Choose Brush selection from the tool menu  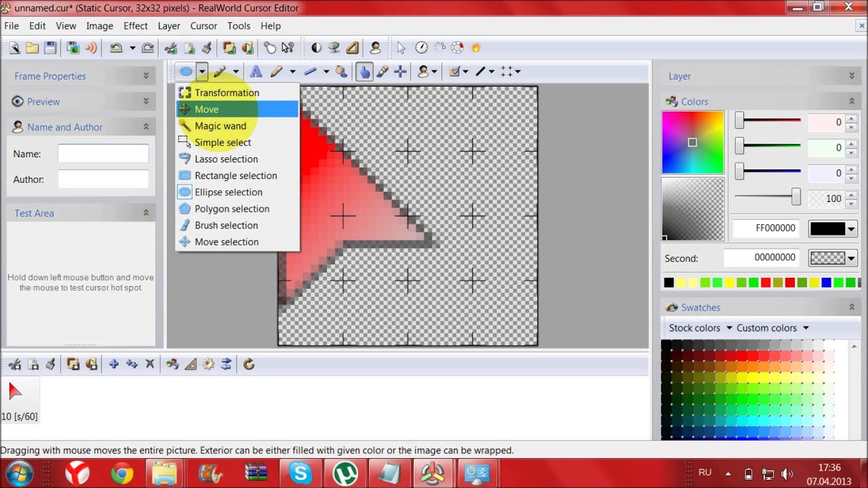[x=237, y=225]
